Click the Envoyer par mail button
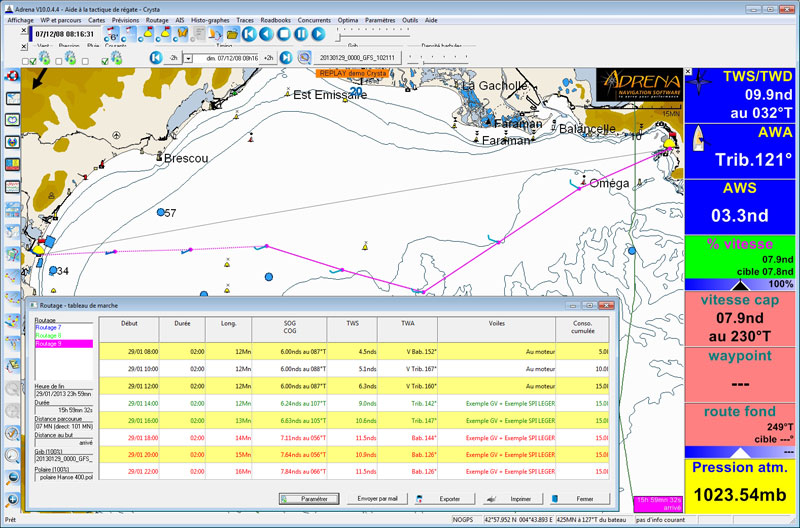Viewport: 800px width, 528px height. tap(377, 499)
